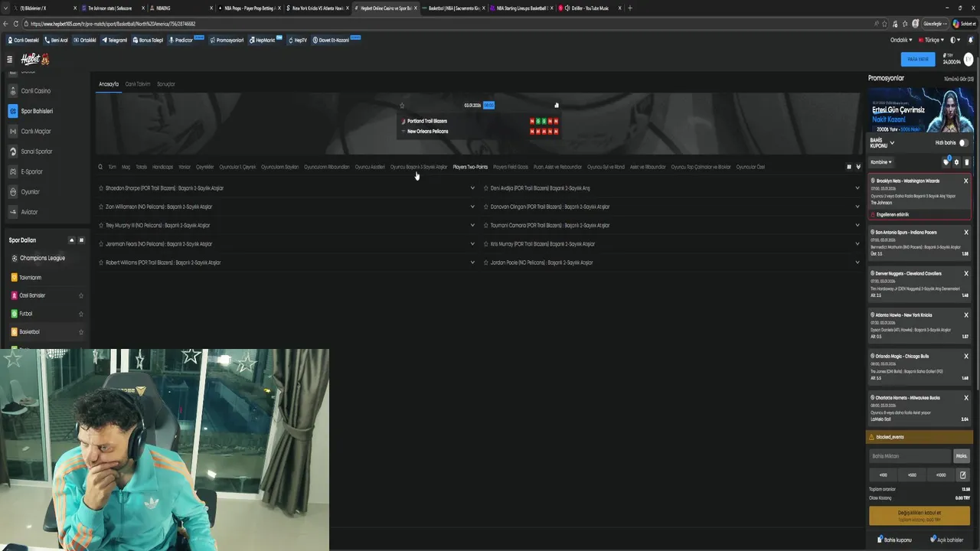Expand Jordan Poole market row
Image resolution: width=980 pixels, height=551 pixels.
tap(857, 262)
